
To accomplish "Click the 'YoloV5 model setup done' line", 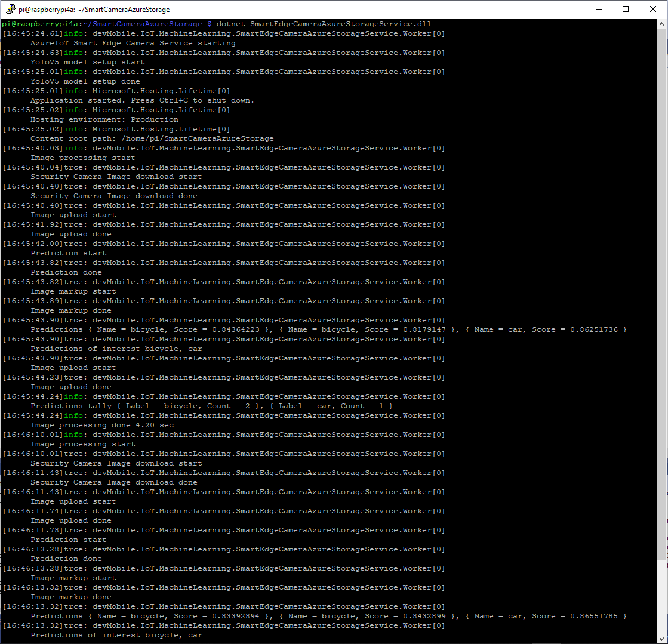I will [x=85, y=81].
